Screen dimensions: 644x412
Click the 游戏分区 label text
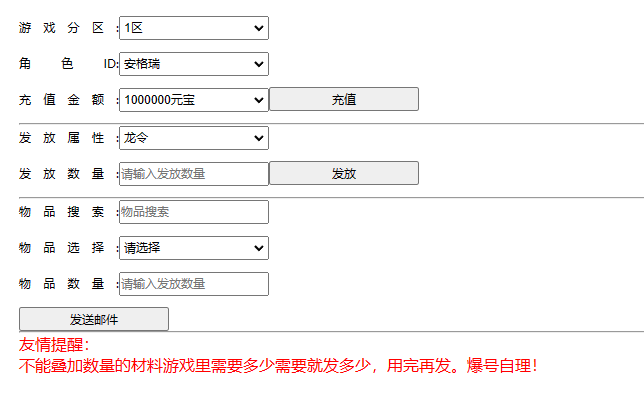62,28
